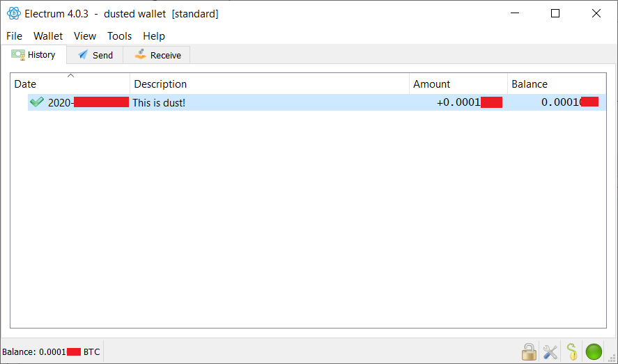The width and height of the screenshot is (618, 364).
Task: Click the Electrum logo in title bar
Action: (14, 14)
